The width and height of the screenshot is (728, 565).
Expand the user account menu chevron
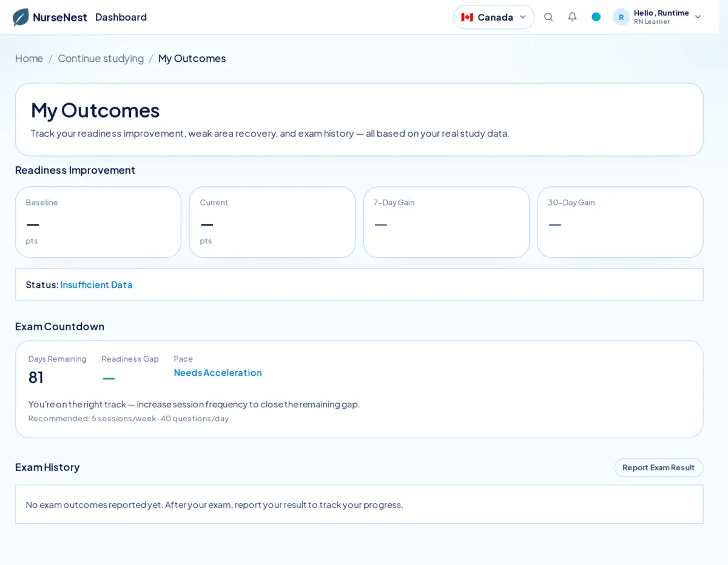click(x=698, y=17)
